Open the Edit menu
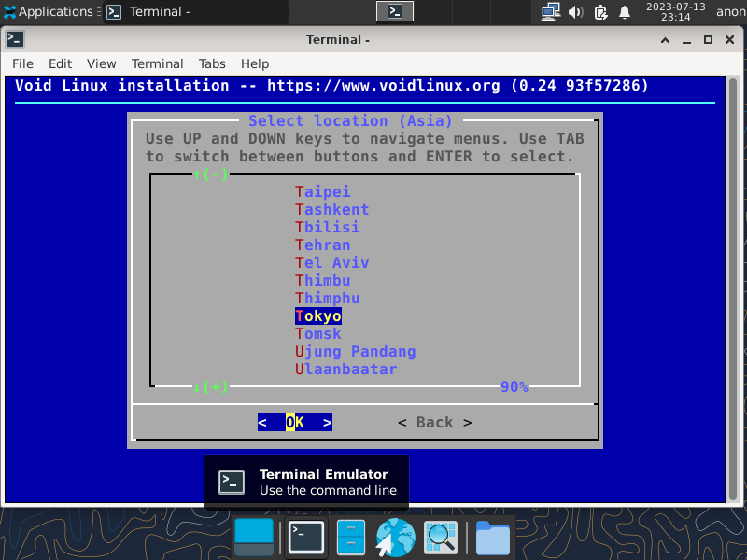Viewport: 747px width, 560px height. click(x=60, y=63)
